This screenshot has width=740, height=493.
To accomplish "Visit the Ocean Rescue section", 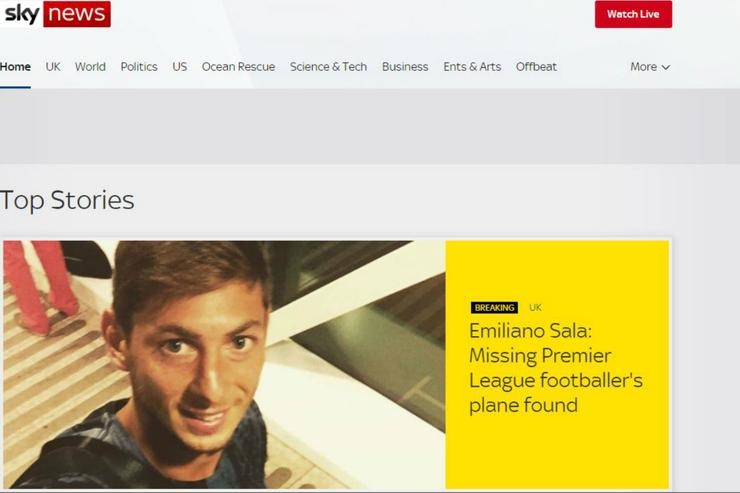I will 238,67.
